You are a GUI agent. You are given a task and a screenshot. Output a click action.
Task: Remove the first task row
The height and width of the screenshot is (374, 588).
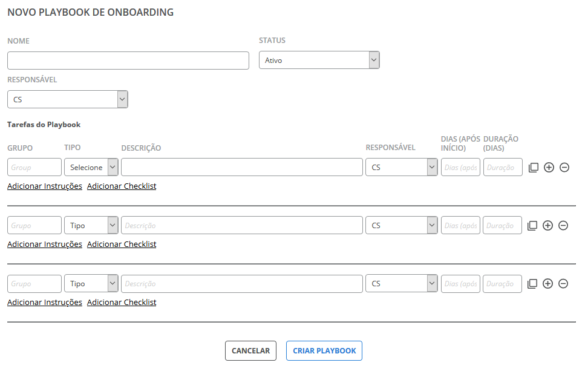(564, 167)
